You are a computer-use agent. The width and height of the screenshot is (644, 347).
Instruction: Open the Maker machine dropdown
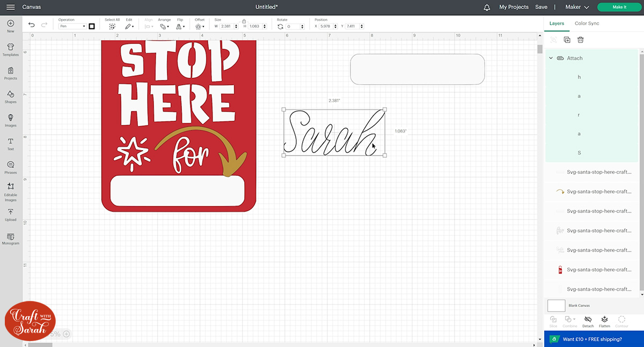pyautogui.click(x=577, y=7)
